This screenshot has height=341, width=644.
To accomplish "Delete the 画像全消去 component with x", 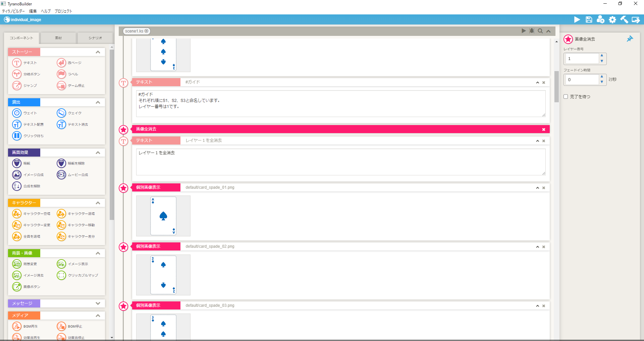I will (544, 129).
